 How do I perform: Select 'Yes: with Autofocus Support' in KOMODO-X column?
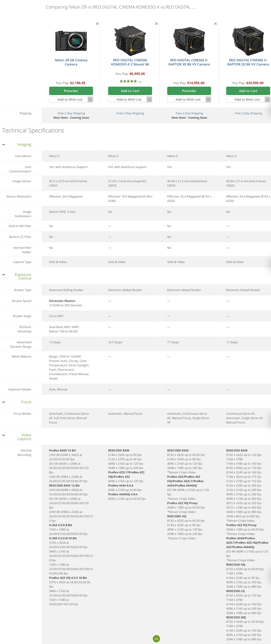(x=127, y=167)
